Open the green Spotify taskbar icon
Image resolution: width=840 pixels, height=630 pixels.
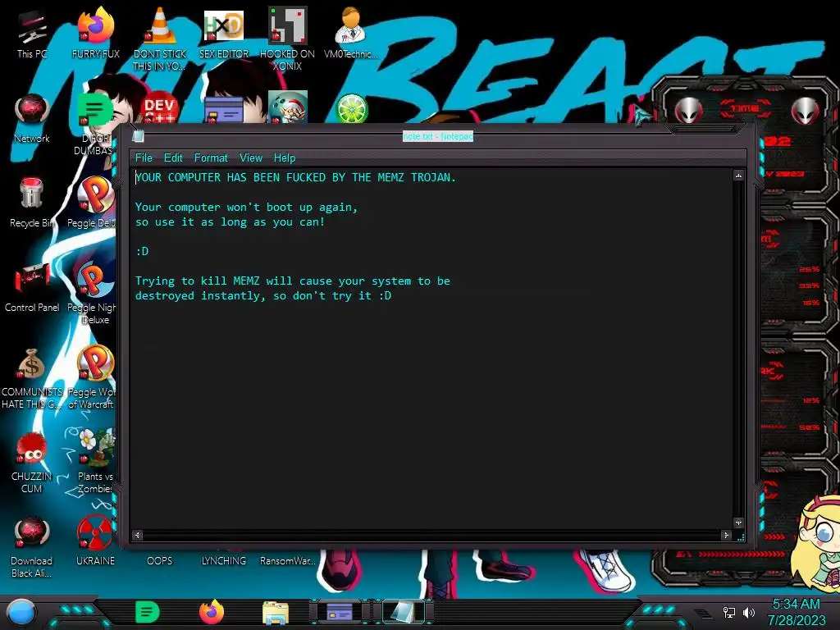click(x=148, y=612)
